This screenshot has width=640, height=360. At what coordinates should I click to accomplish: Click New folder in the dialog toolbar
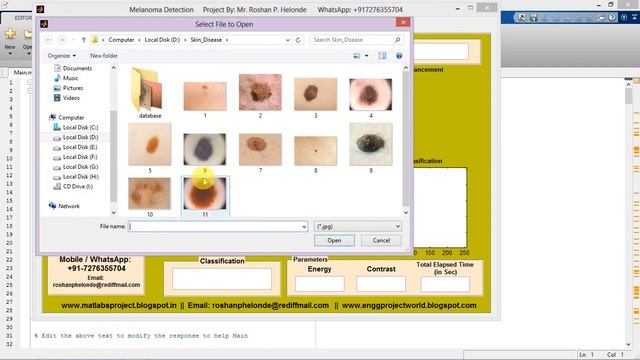[x=104, y=56]
